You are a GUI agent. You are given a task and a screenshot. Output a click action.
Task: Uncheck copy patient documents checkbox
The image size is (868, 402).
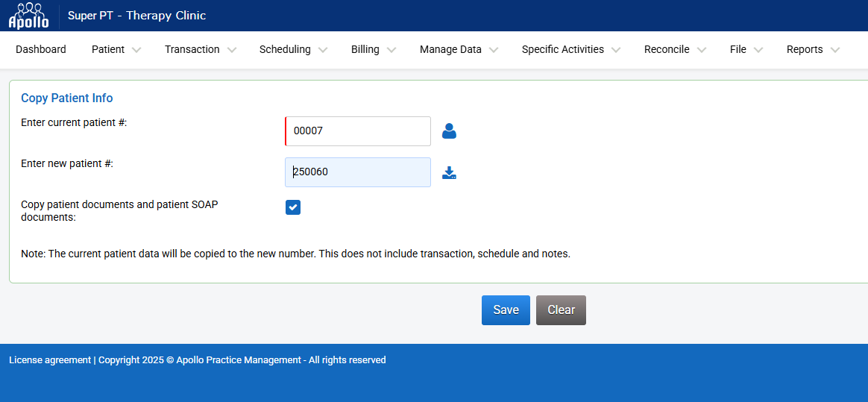tap(293, 207)
